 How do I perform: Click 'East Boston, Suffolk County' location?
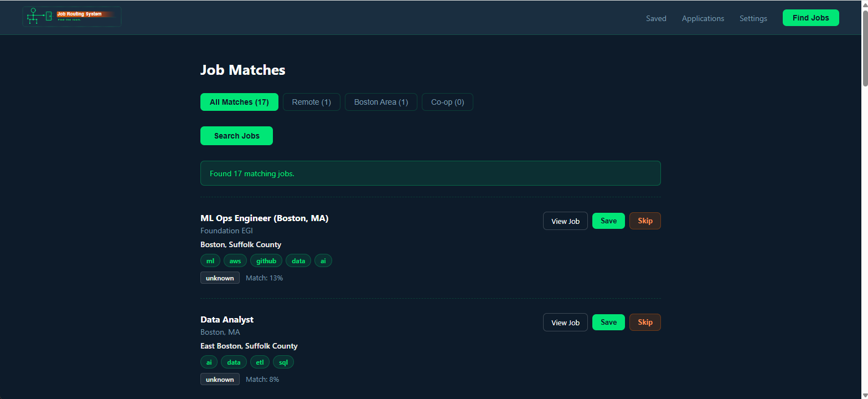coord(249,346)
